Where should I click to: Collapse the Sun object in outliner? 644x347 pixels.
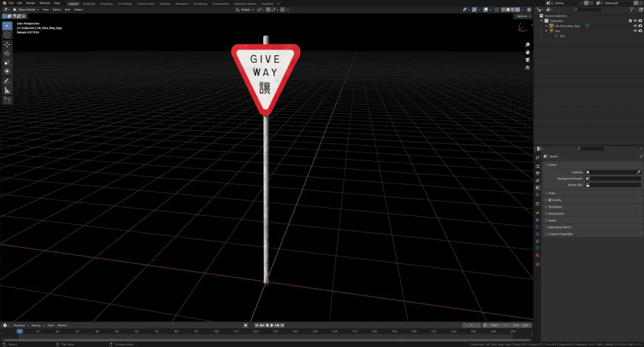(546, 31)
